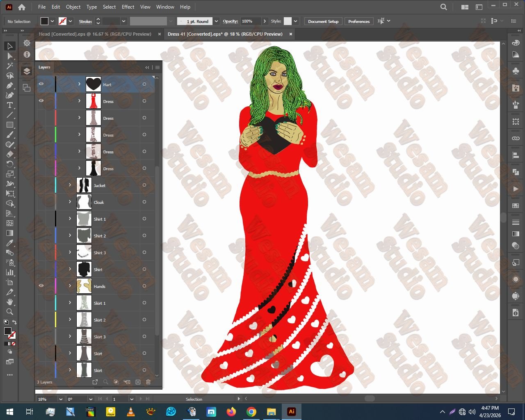
Task: Open the Object menu
Action: [x=73, y=7]
